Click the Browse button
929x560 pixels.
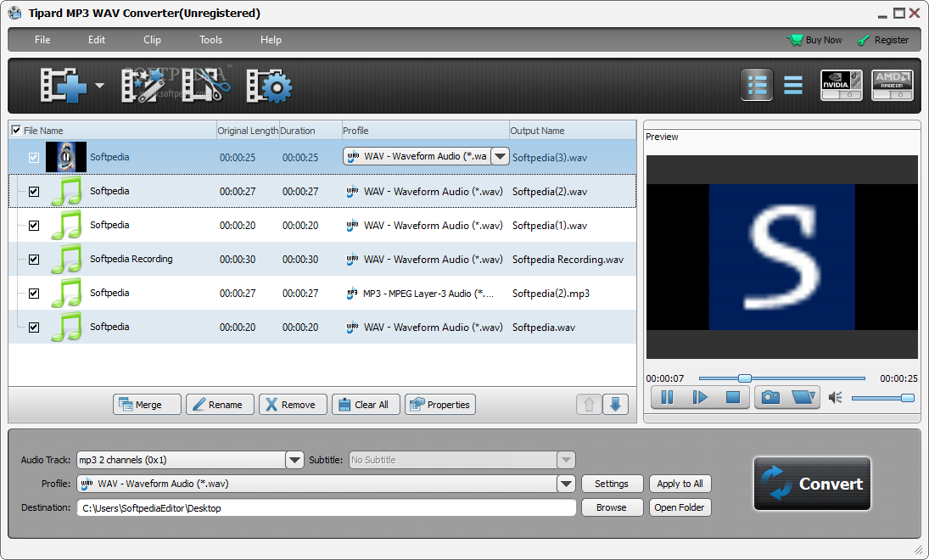[612, 507]
